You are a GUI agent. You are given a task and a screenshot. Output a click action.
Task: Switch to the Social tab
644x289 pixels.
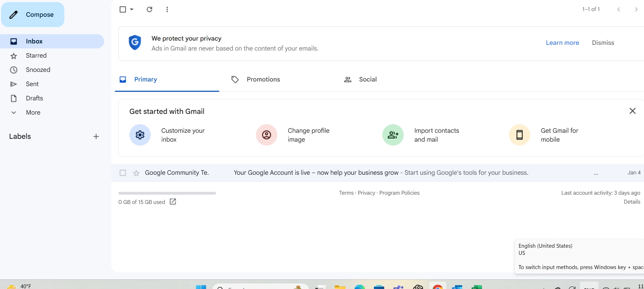coord(368,79)
